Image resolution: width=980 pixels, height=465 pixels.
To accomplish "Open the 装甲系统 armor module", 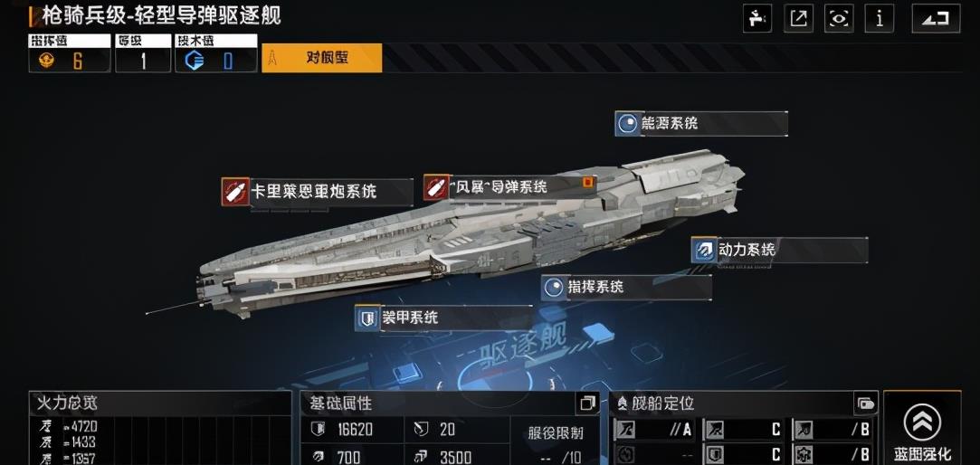I will (x=443, y=318).
